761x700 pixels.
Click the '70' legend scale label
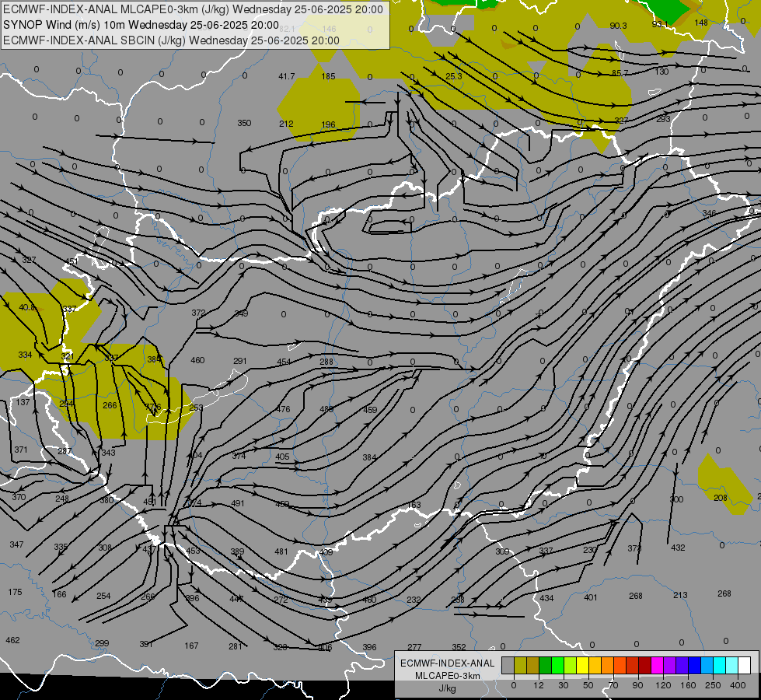click(613, 685)
